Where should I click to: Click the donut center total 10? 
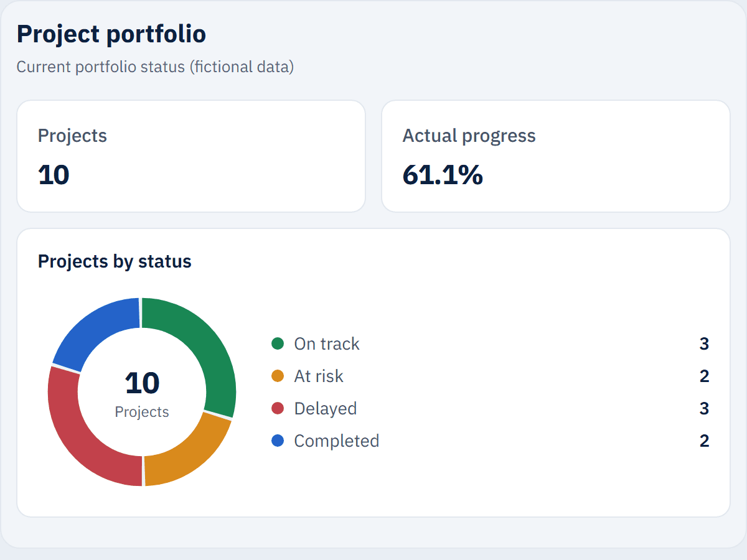click(142, 383)
